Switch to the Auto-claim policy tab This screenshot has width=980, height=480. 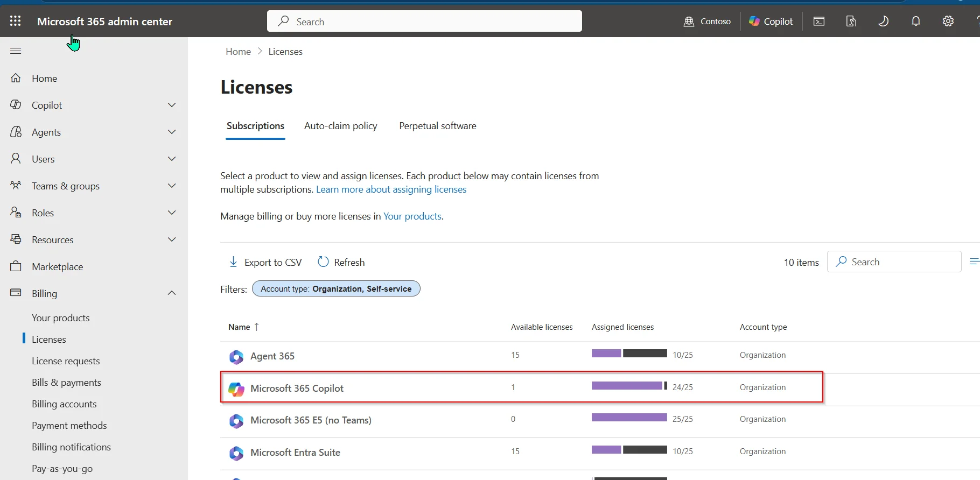(340, 126)
